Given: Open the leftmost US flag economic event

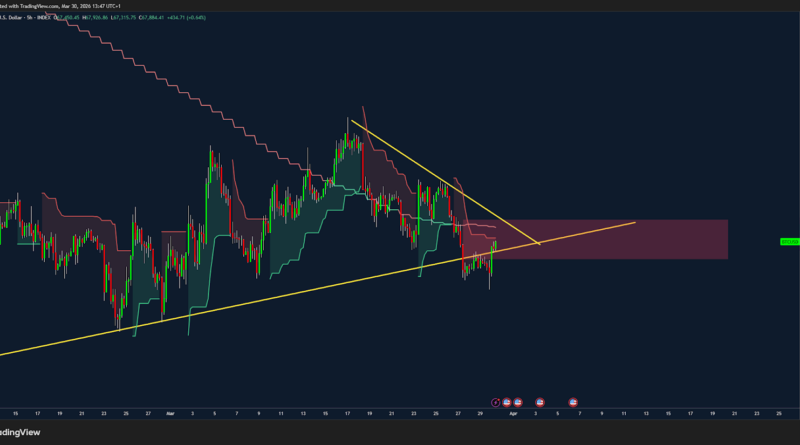Looking at the screenshot, I should [506, 401].
